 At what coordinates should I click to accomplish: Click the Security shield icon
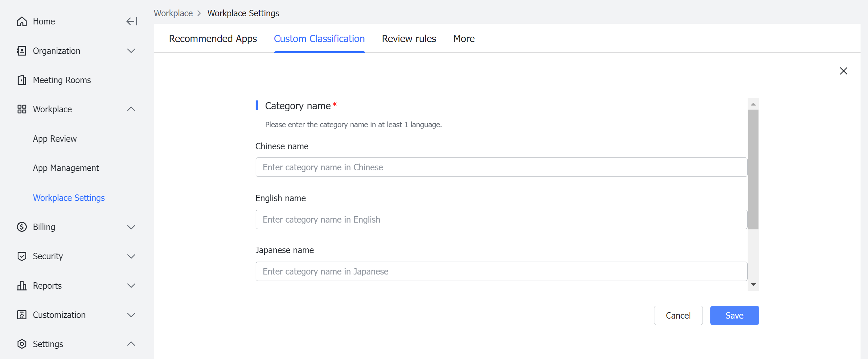tap(22, 256)
